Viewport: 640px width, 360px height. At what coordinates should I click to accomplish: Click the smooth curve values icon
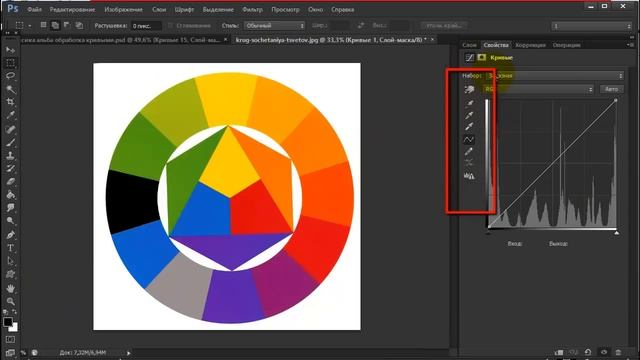[x=469, y=163]
